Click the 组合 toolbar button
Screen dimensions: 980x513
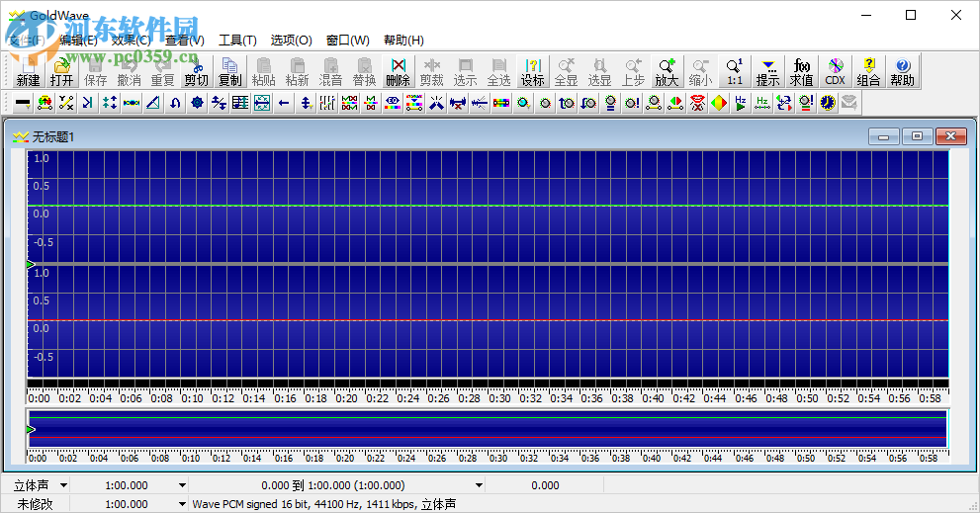click(868, 71)
